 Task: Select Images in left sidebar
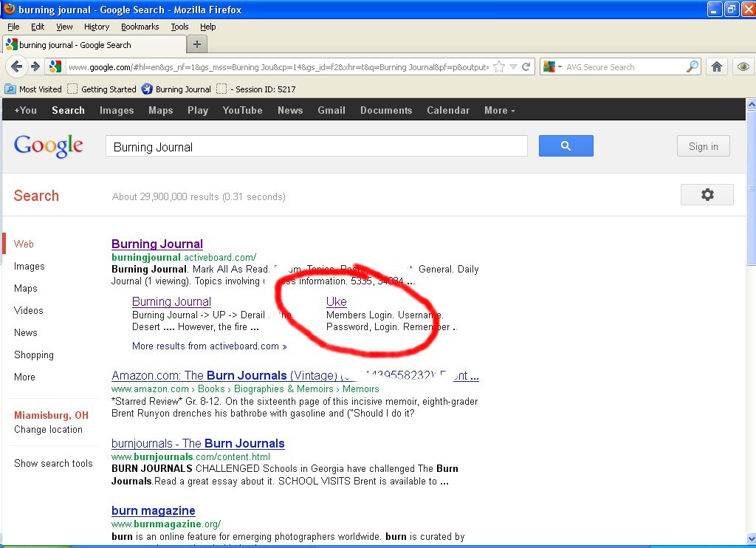29,266
